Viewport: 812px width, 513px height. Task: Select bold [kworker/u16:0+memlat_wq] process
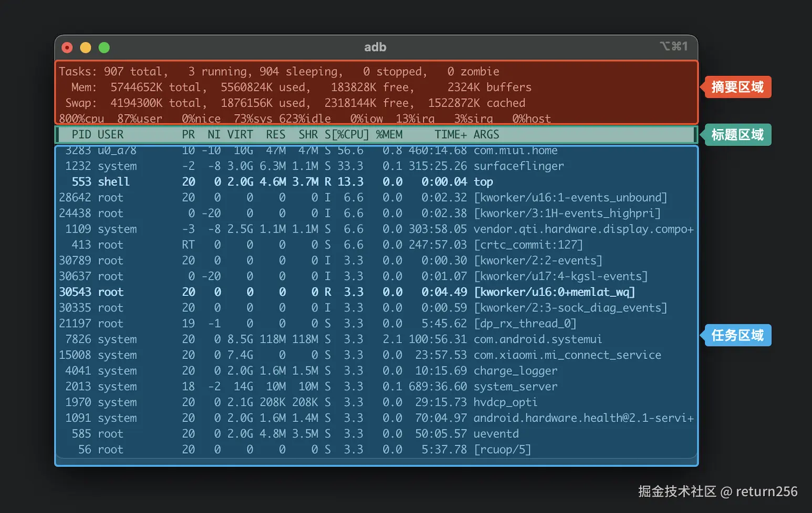554,292
